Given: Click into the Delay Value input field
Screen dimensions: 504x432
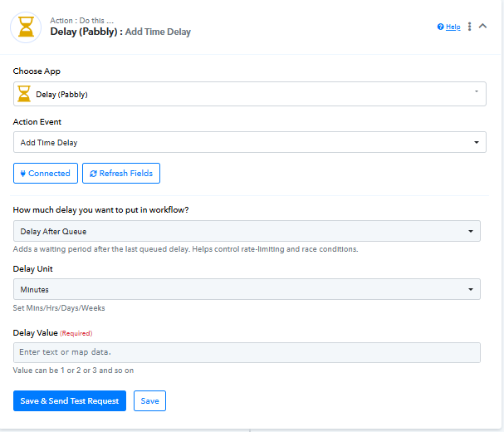Looking at the screenshot, I should 247,352.
